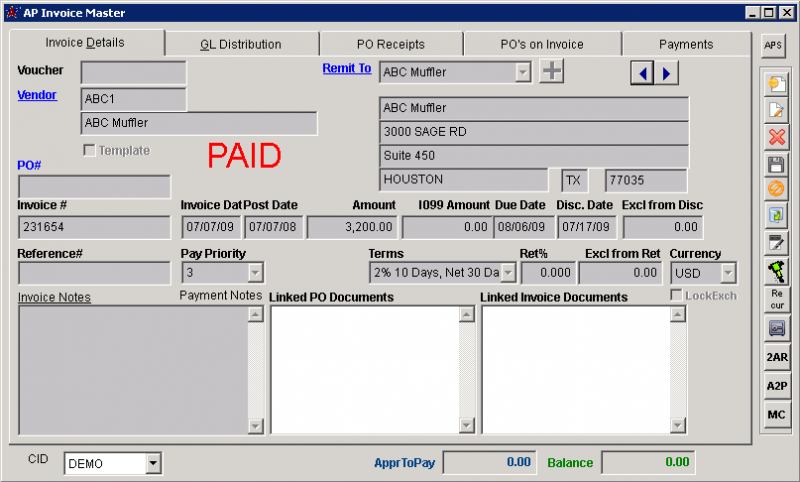800x482 pixels.
Task: Click the Recur button in the sidebar
Action: (776, 299)
